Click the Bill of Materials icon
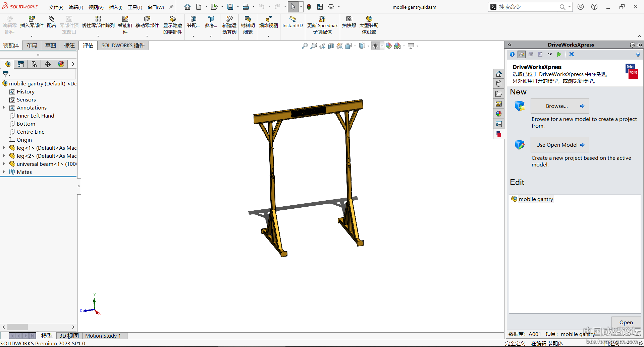This screenshot has width=644, height=347. coord(248,19)
